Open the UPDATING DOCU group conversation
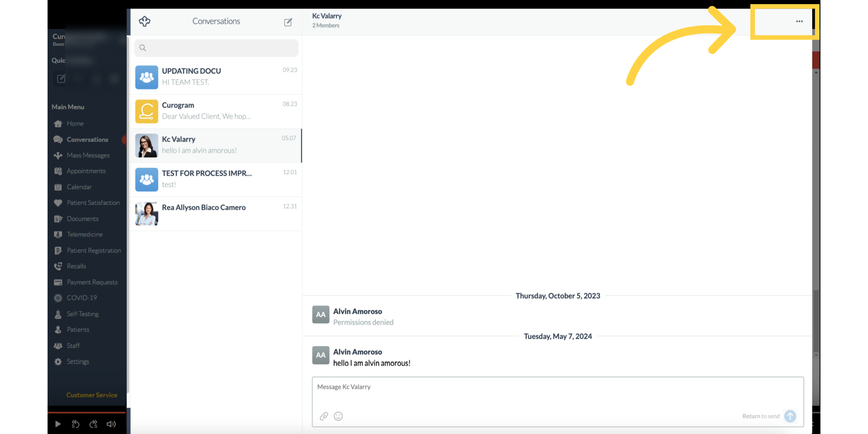 tap(216, 77)
